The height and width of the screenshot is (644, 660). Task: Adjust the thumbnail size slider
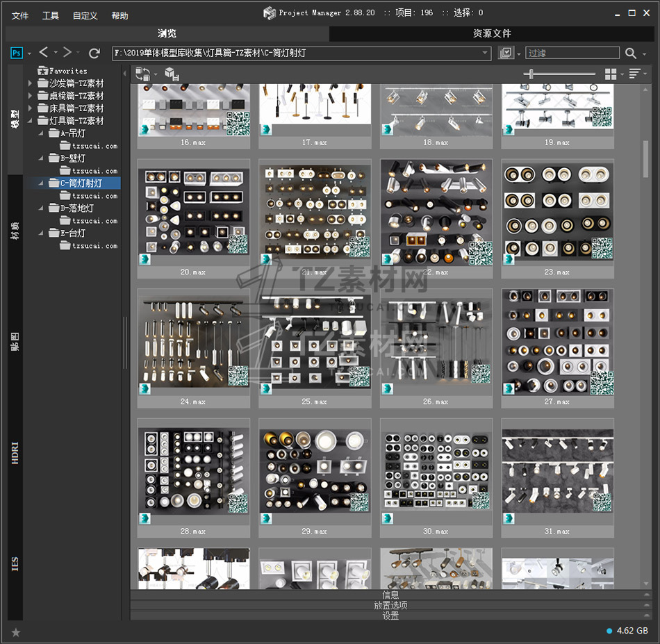tap(532, 74)
